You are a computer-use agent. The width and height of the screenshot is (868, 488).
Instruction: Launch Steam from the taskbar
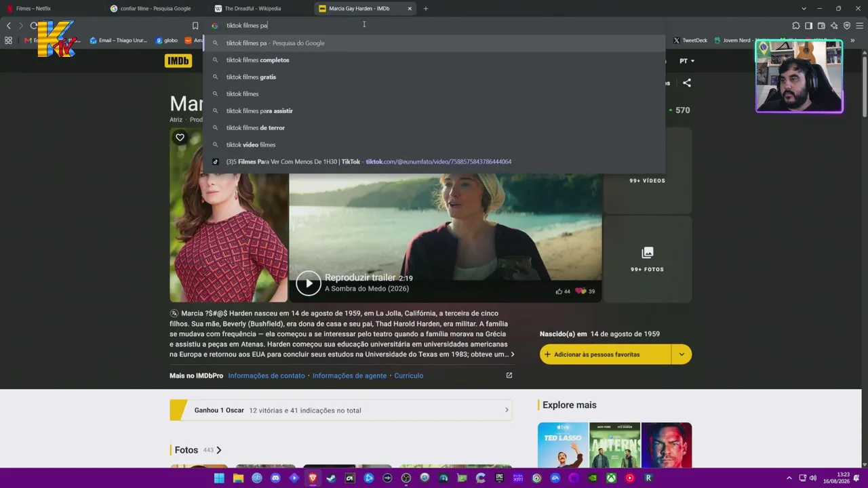[x=331, y=478]
